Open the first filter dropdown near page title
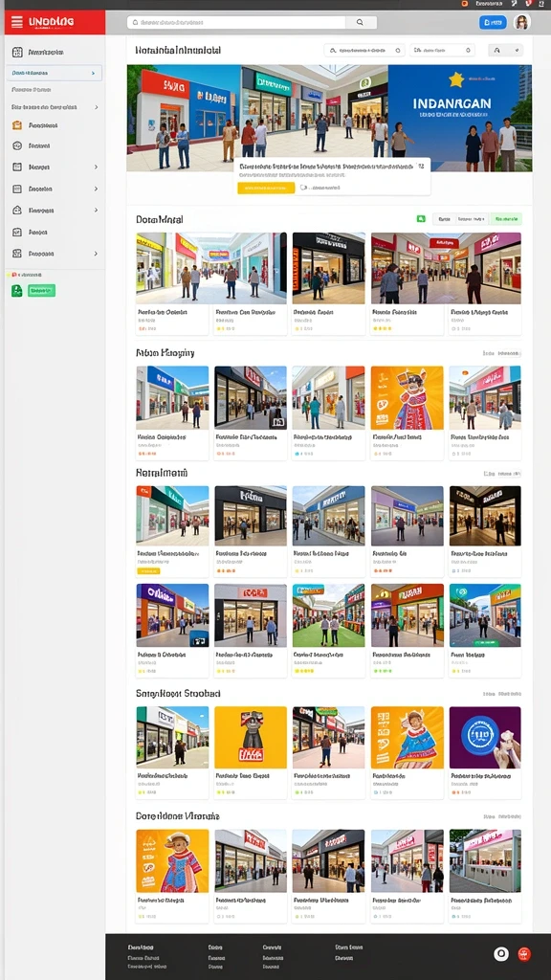551x980 pixels. click(x=364, y=51)
